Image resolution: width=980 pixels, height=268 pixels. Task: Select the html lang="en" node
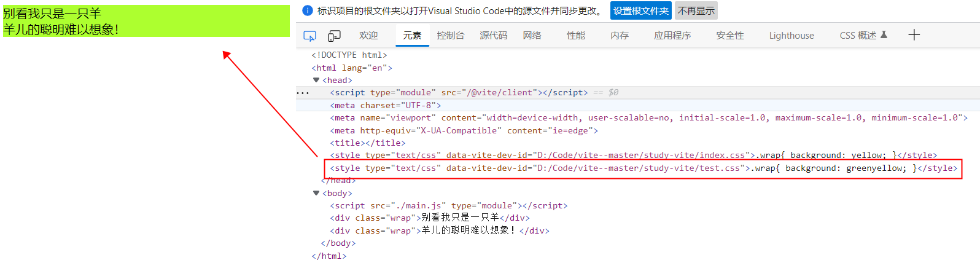[352, 68]
